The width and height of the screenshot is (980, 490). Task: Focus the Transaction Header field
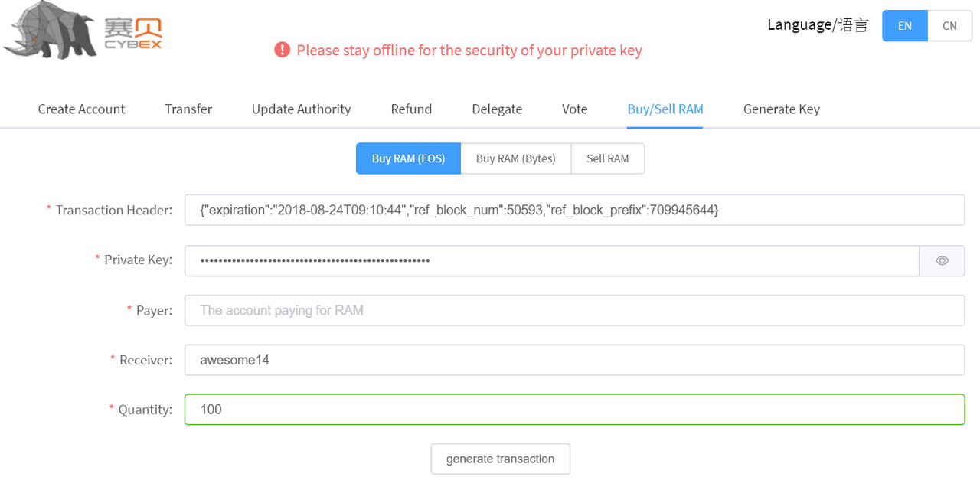(x=574, y=210)
